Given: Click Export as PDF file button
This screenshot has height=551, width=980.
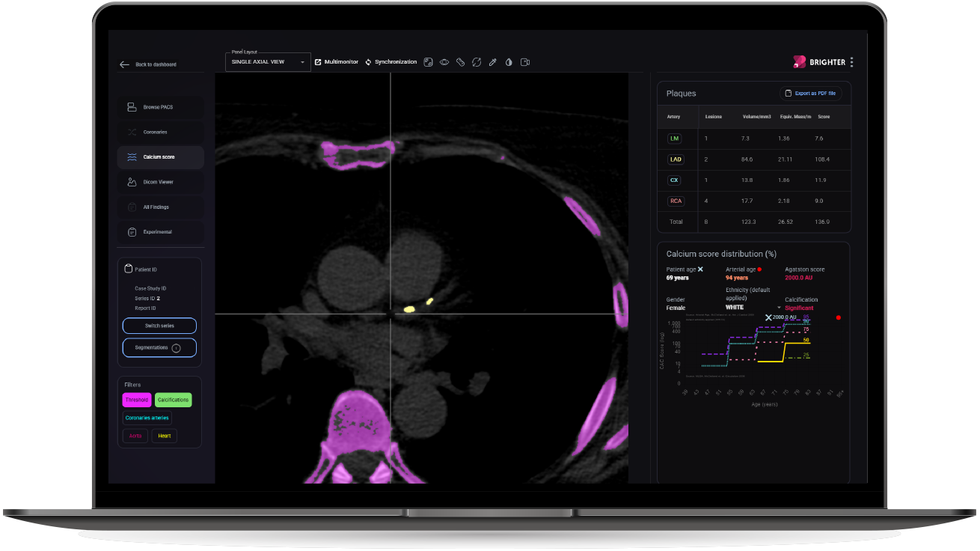Looking at the screenshot, I should (810, 94).
